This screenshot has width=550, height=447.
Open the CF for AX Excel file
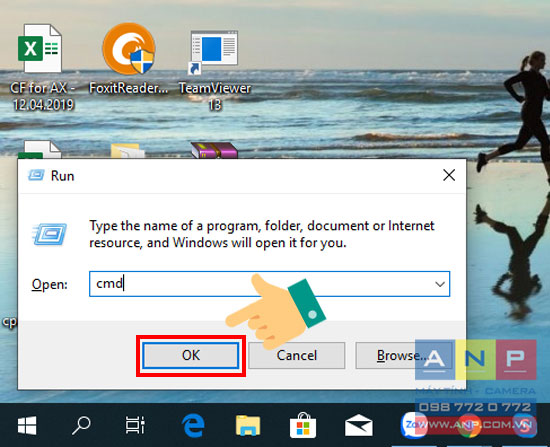coord(39,48)
